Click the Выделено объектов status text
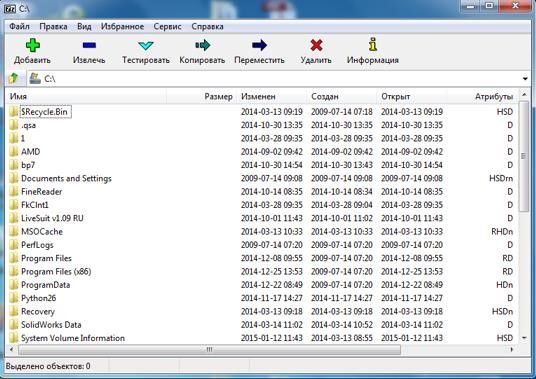The width and height of the screenshot is (536, 379). tap(48, 366)
